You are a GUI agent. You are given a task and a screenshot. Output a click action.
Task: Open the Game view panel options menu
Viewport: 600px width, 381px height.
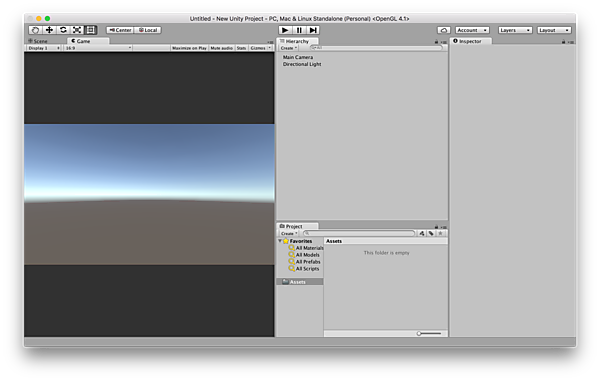coord(270,42)
